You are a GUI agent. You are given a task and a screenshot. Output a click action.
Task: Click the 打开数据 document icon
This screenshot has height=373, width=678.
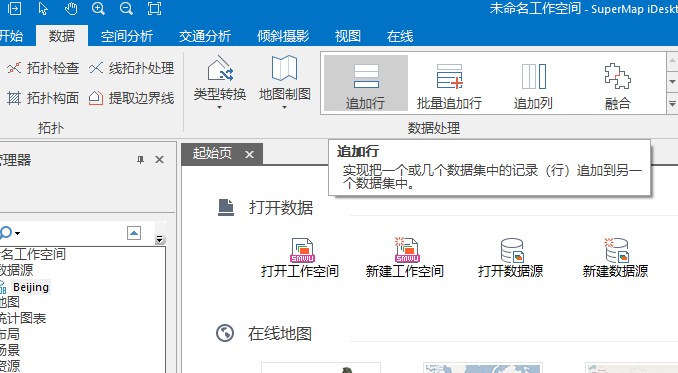coord(226,207)
